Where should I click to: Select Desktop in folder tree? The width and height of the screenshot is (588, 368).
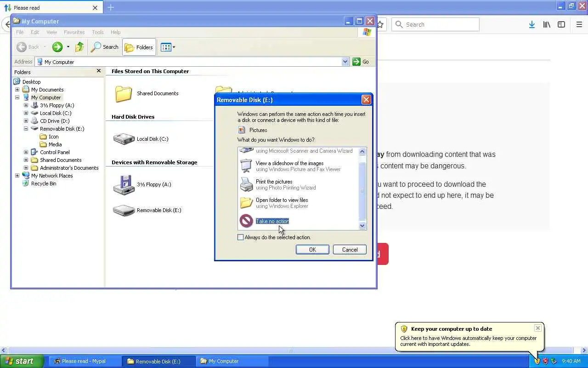31,82
